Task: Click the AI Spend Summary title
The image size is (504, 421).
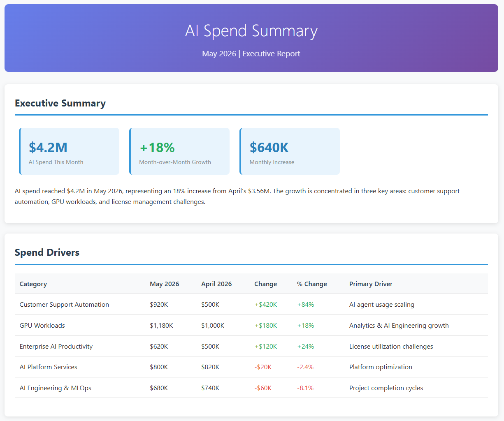Action: coord(251,31)
